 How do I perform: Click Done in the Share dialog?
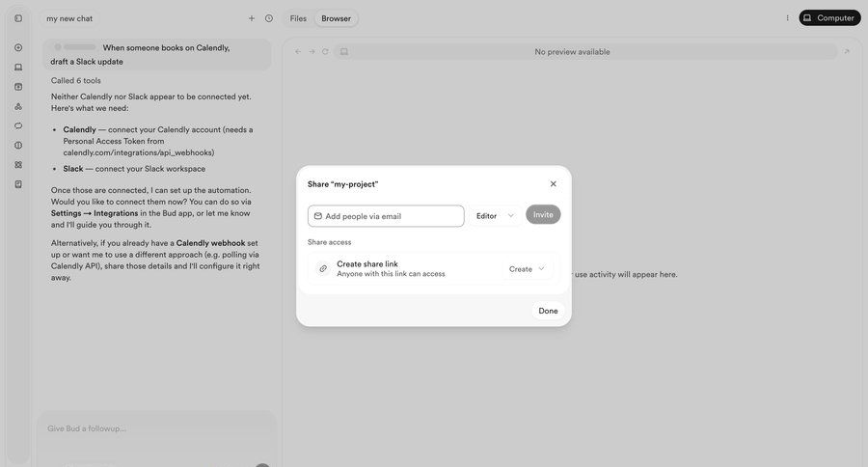point(548,311)
